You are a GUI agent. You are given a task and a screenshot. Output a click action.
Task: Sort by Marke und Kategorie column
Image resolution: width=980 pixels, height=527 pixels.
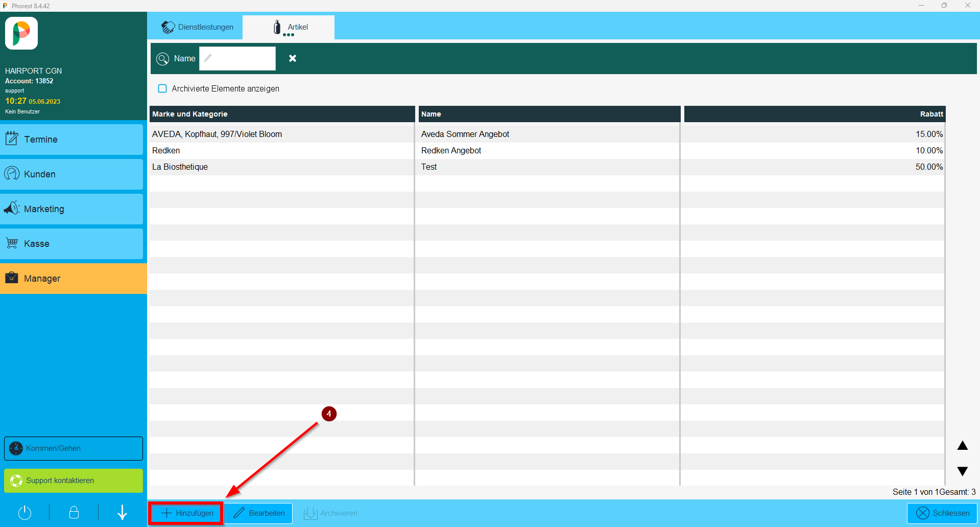coord(282,114)
